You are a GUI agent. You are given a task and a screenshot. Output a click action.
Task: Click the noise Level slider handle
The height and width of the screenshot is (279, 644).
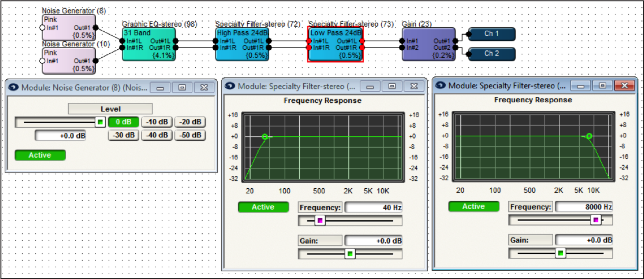pyautogui.click(x=100, y=122)
